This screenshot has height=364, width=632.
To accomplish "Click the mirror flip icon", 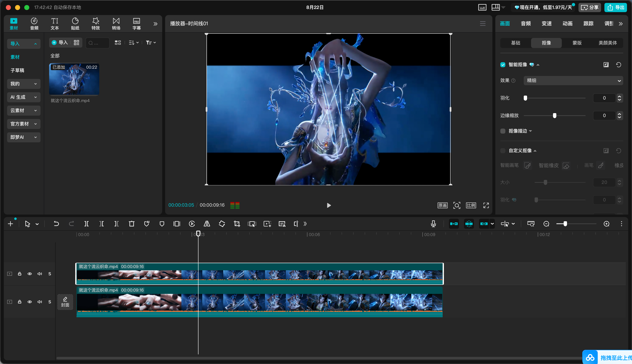I will [207, 224].
